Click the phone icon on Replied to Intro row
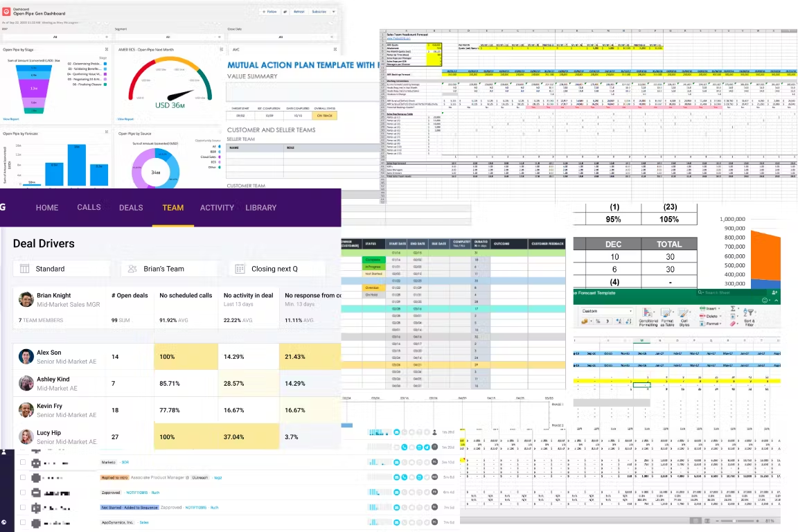 click(x=404, y=477)
